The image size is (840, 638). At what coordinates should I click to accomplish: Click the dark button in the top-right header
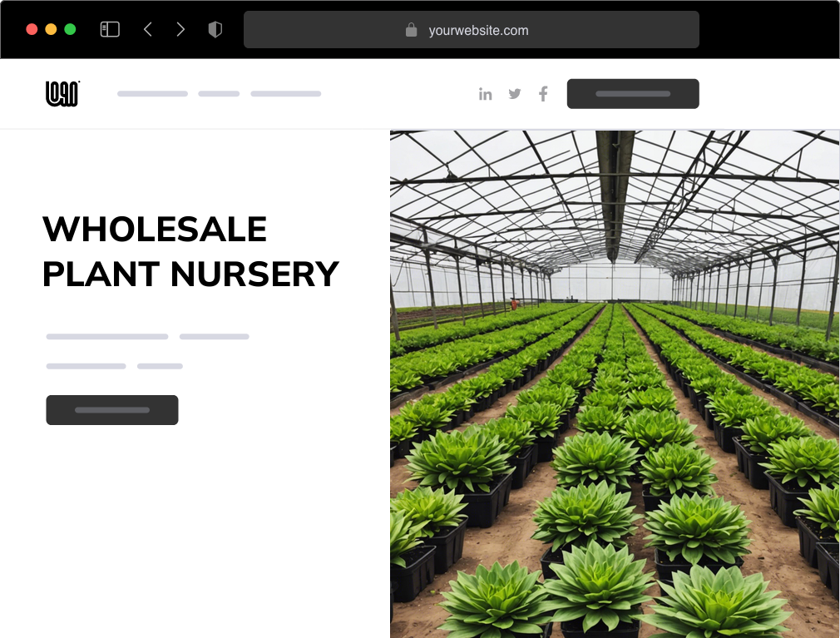pos(633,93)
